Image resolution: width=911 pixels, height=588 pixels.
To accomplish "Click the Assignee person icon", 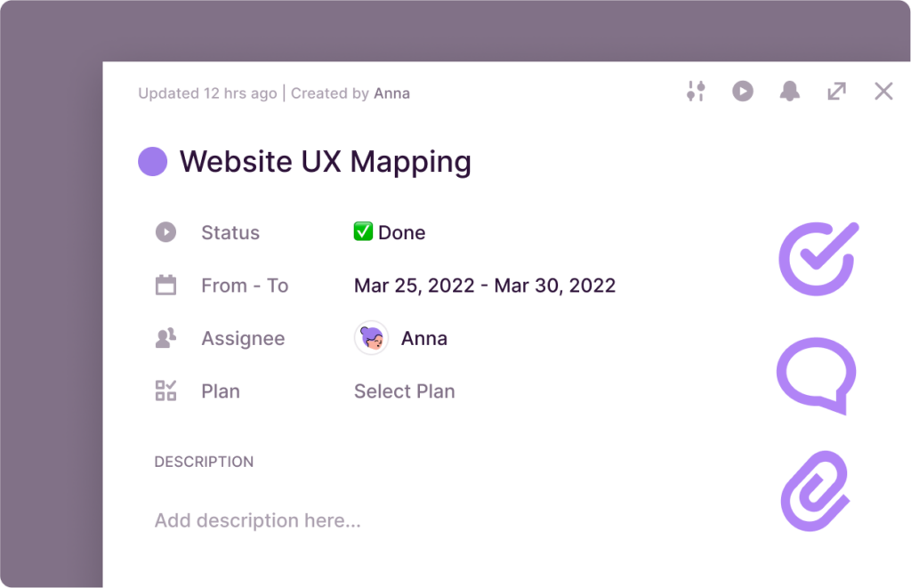I will click(165, 338).
